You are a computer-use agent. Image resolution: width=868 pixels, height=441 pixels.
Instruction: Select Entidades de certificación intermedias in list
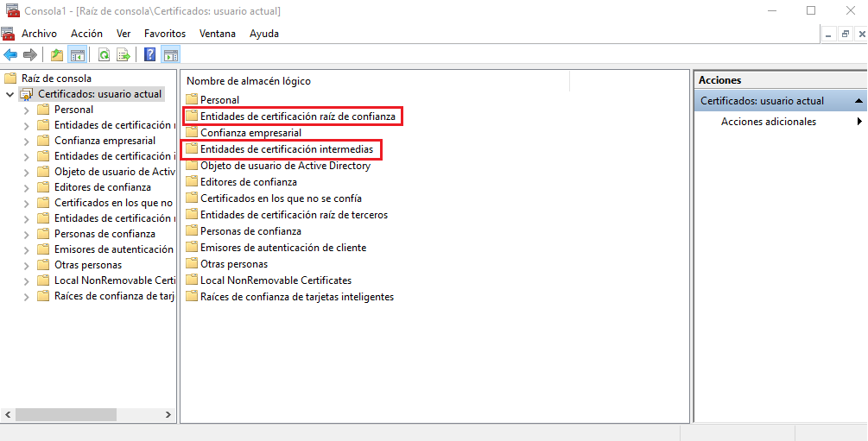point(286,149)
